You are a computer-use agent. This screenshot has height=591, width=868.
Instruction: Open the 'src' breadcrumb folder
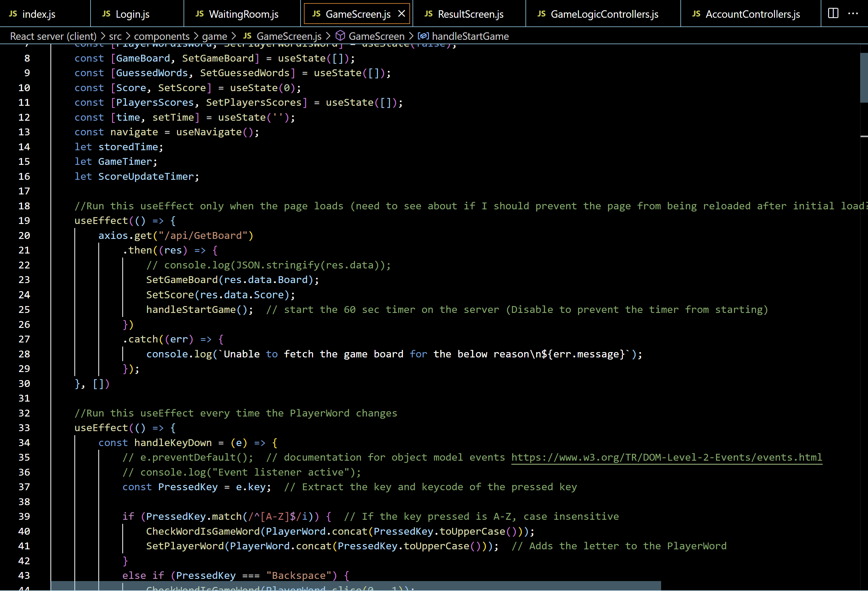[115, 36]
